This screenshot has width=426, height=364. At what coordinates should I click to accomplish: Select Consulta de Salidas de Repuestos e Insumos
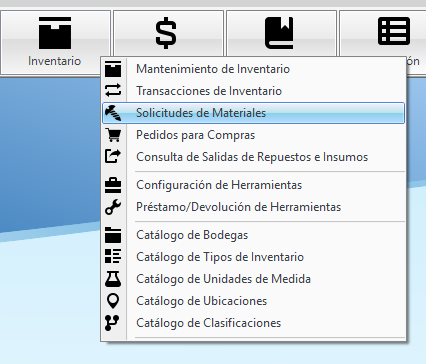pos(253,157)
